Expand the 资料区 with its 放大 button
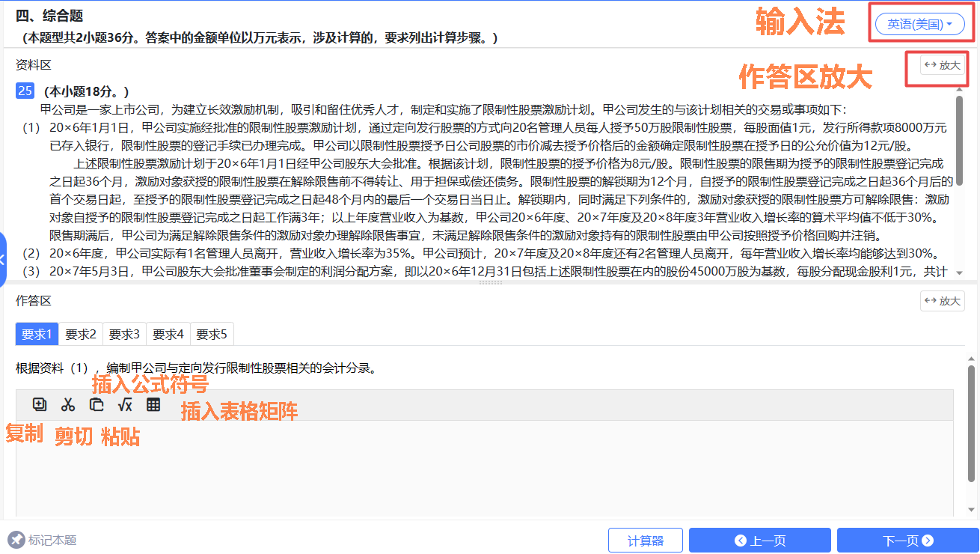980x554 pixels. point(944,65)
